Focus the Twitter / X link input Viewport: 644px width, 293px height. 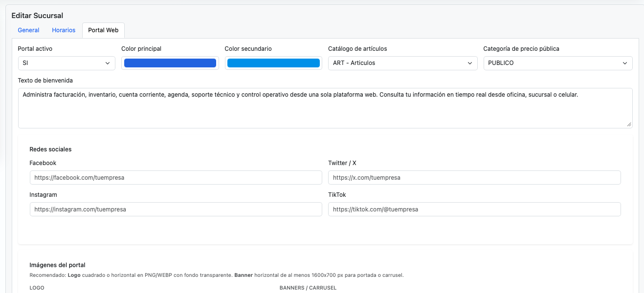pos(474,177)
